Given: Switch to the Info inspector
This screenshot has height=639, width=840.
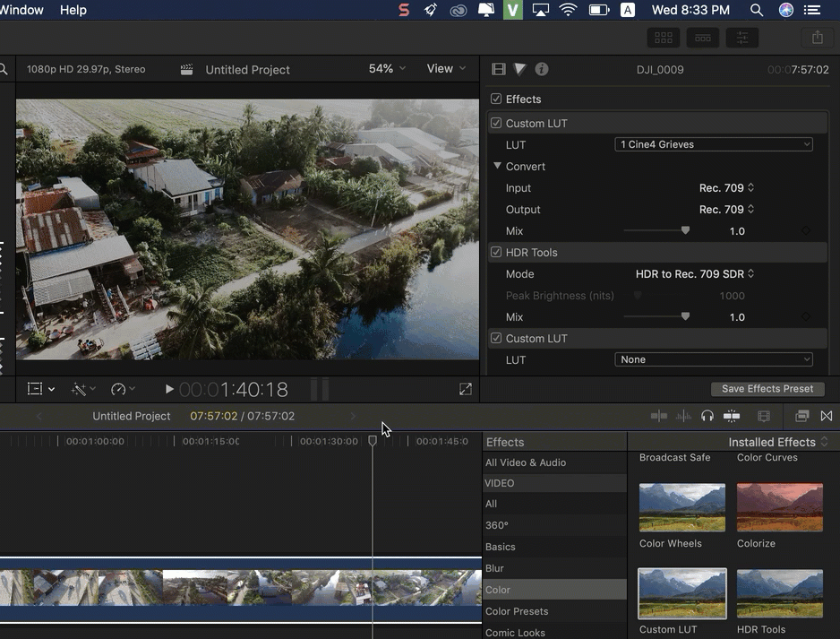Looking at the screenshot, I should coord(541,68).
